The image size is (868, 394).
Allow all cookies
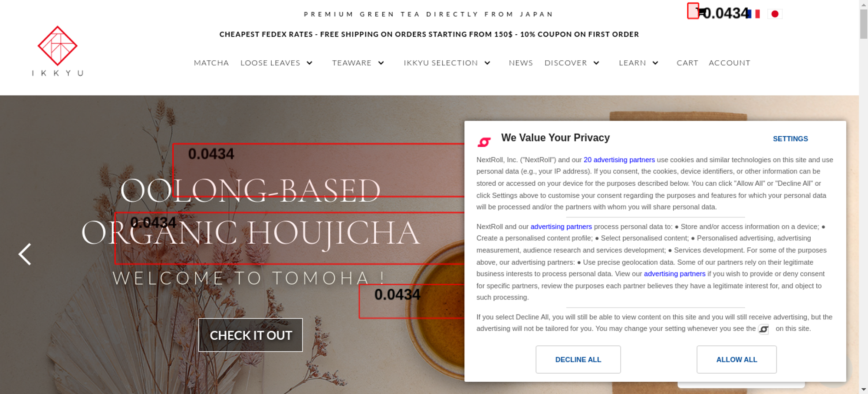pos(736,359)
